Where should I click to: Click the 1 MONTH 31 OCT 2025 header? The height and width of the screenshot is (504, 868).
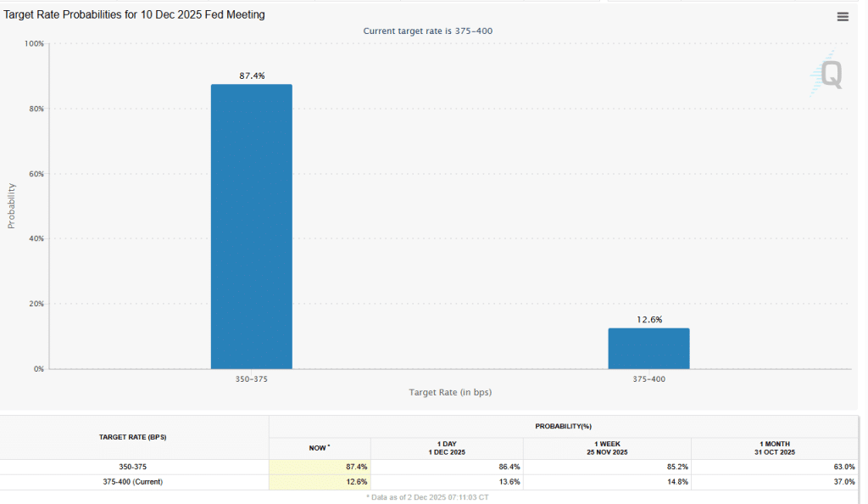776,448
